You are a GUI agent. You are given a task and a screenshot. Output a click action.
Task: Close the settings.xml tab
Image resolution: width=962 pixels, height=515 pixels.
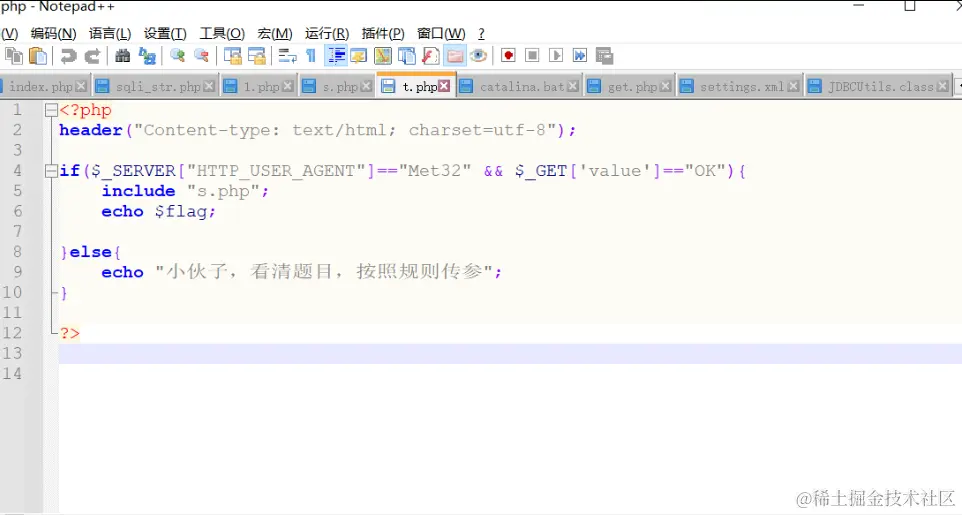[x=793, y=87]
